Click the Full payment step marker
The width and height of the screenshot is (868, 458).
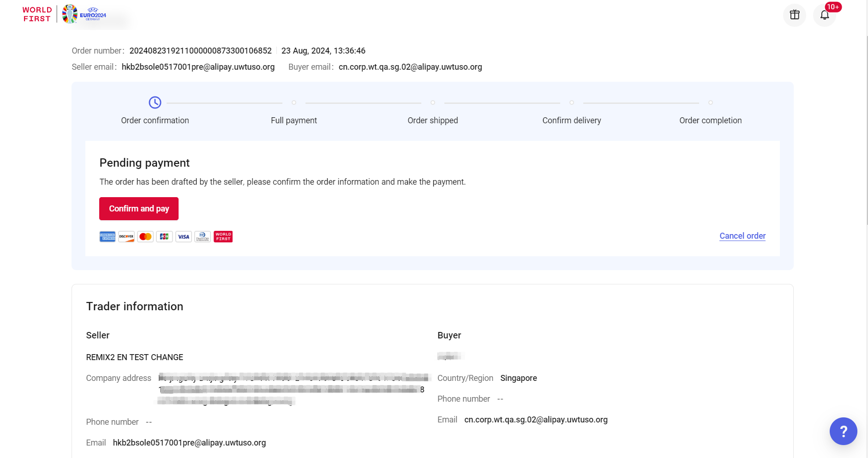click(294, 102)
